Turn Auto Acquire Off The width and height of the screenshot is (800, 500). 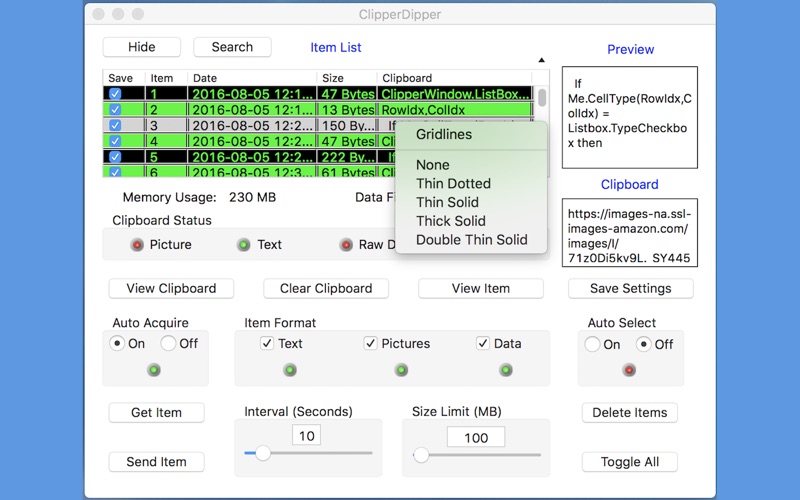coord(168,343)
